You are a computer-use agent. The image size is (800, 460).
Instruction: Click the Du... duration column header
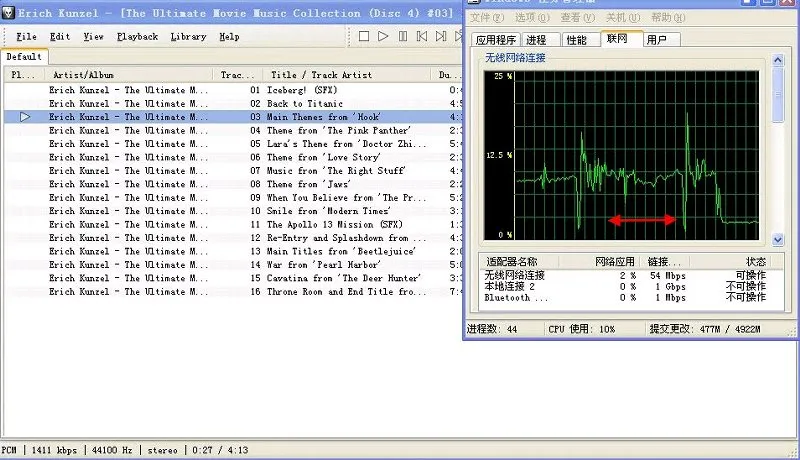point(447,75)
